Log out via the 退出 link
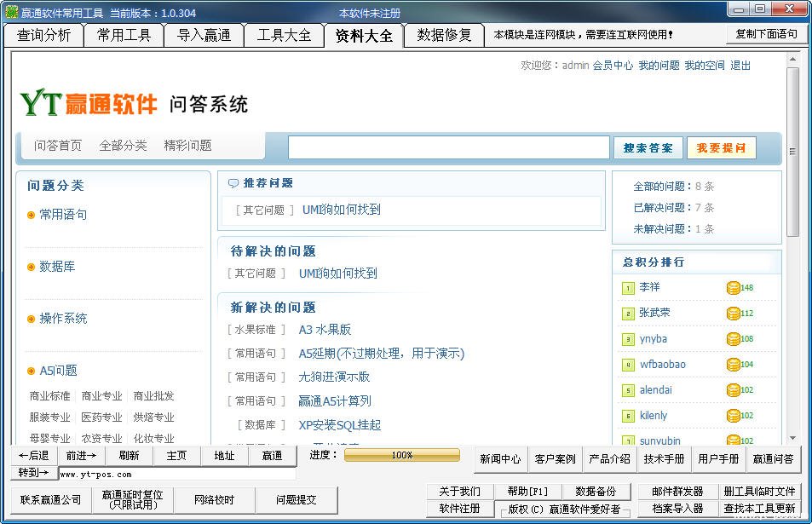The height and width of the screenshot is (524, 812). (740, 66)
